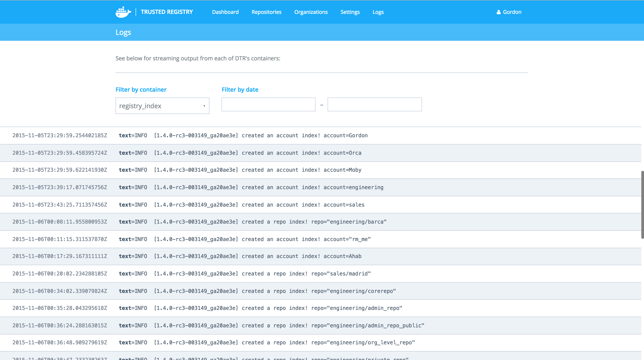
Task: Click timestamp 2015-11-06T00:36:48.909279619Z
Action: (60, 343)
